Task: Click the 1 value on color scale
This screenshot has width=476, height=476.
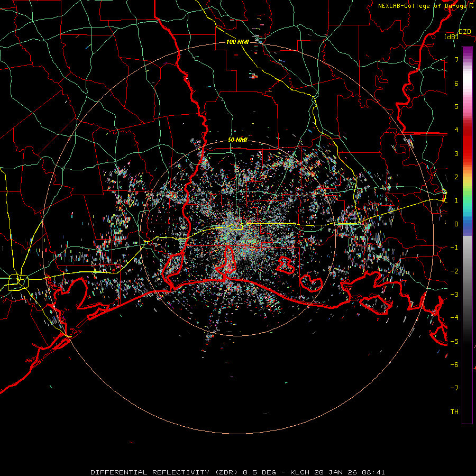Action: coord(456,200)
